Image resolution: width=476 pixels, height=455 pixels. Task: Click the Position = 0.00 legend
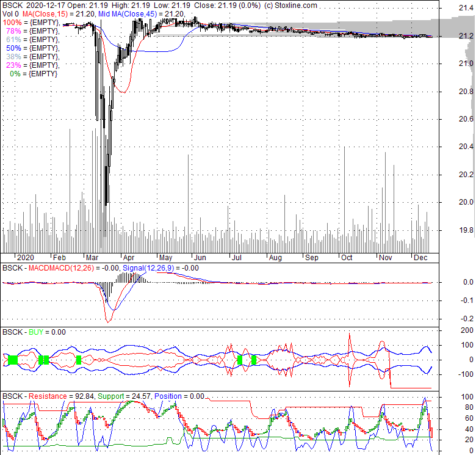[179, 396]
